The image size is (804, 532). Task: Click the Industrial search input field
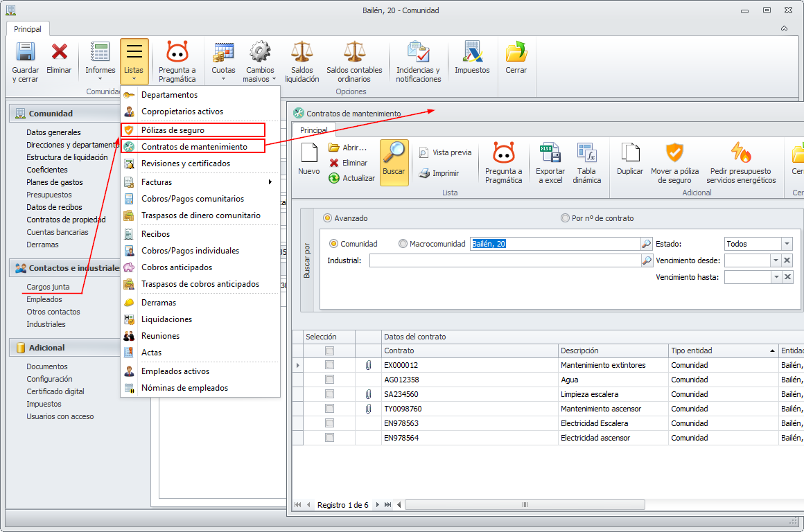(x=505, y=260)
